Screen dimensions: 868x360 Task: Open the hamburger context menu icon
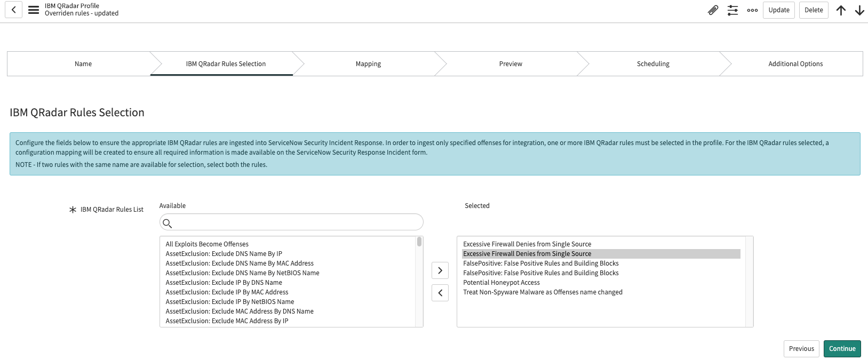pyautogui.click(x=34, y=10)
